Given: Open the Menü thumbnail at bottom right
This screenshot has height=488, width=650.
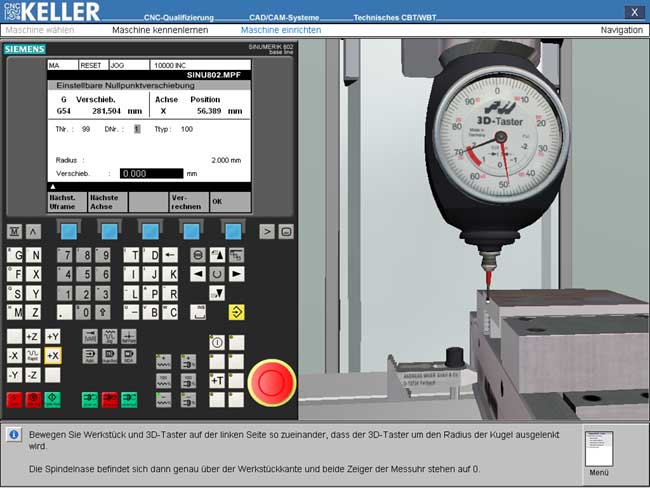Looking at the screenshot, I should click(x=599, y=446).
